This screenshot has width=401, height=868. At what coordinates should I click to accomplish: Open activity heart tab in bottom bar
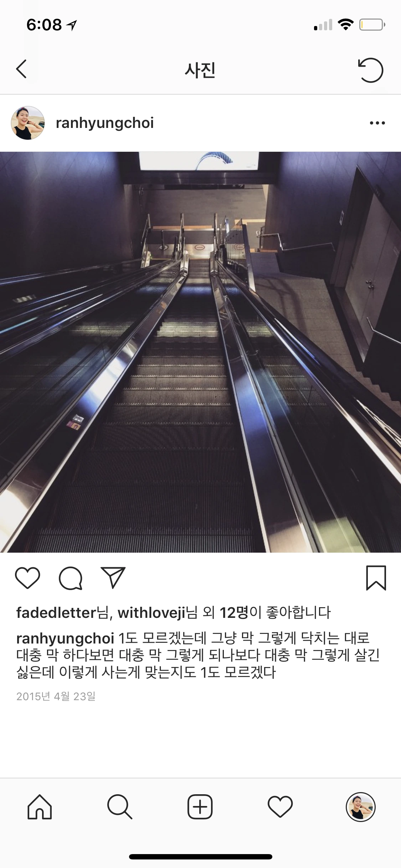[x=280, y=807]
